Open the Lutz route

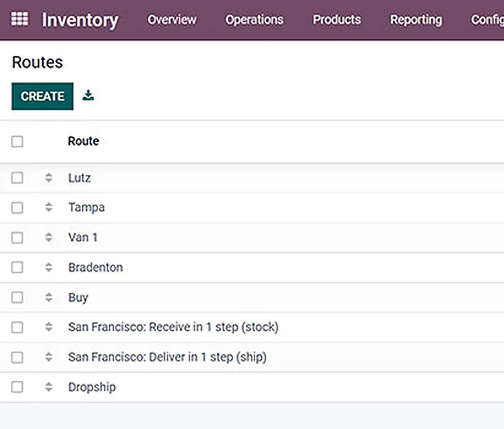(x=80, y=178)
